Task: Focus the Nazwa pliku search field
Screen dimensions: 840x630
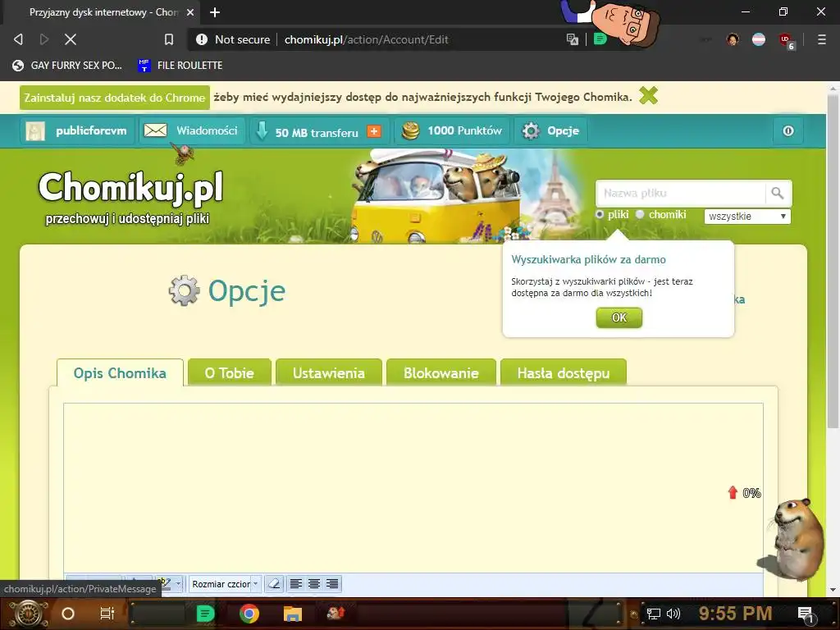Action: click(680, 193)
